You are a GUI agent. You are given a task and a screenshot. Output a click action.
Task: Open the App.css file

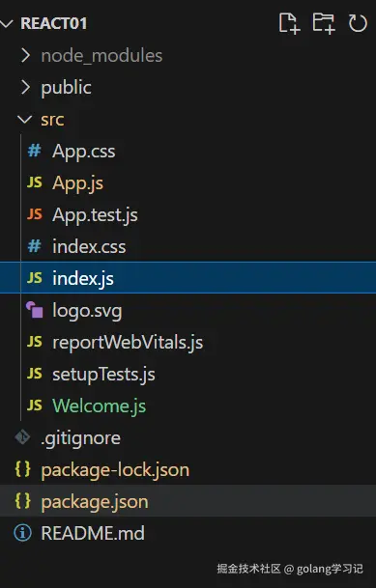(84, 152)
